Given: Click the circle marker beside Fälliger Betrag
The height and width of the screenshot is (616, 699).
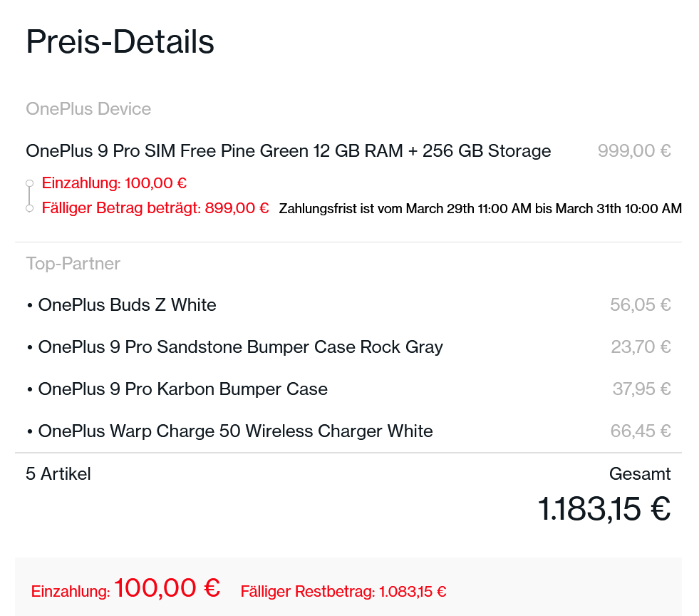Looking at the screenshot, I should (29, 208).
